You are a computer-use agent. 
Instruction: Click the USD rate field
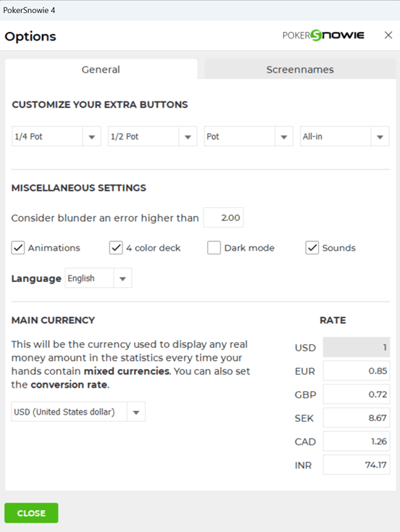coord(357,347)
